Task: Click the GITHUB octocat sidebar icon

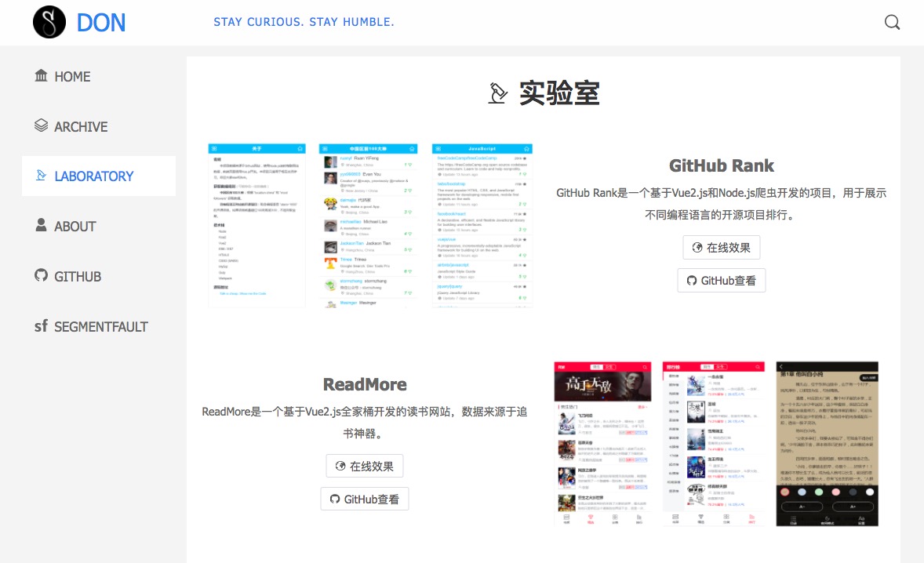Action: 41,275
